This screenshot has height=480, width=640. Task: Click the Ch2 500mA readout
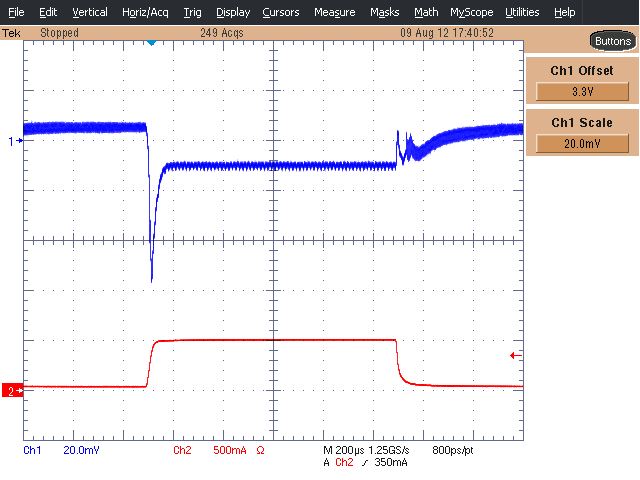click(210, 450)
